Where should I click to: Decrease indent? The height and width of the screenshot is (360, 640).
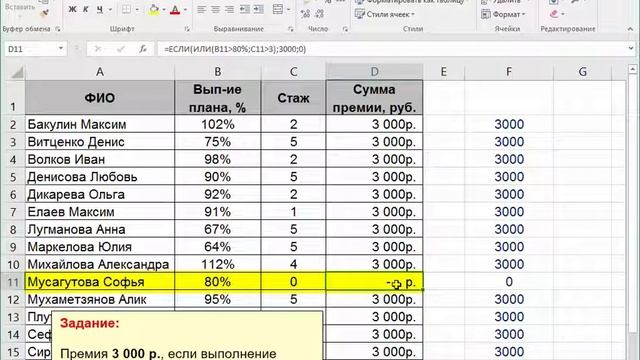[244, 9]
